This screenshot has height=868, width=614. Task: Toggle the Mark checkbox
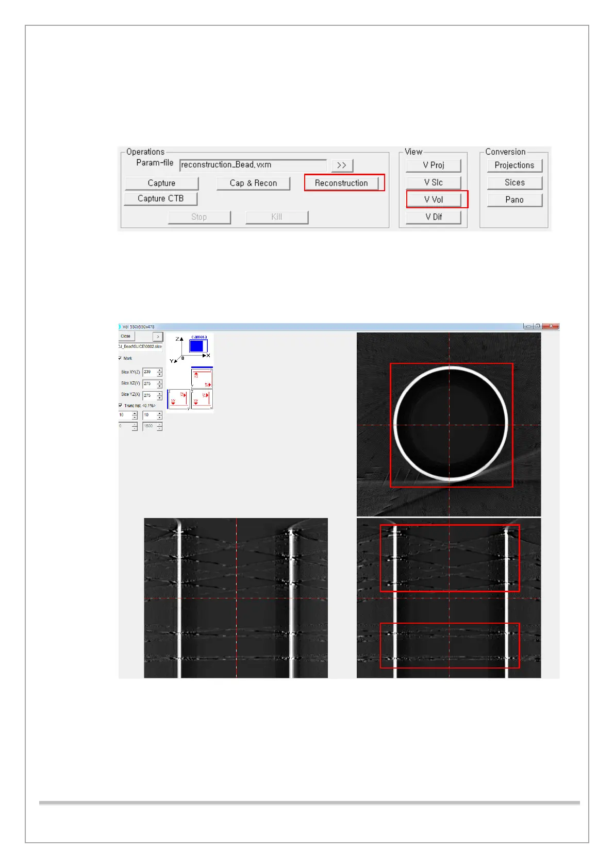point(120,358)
